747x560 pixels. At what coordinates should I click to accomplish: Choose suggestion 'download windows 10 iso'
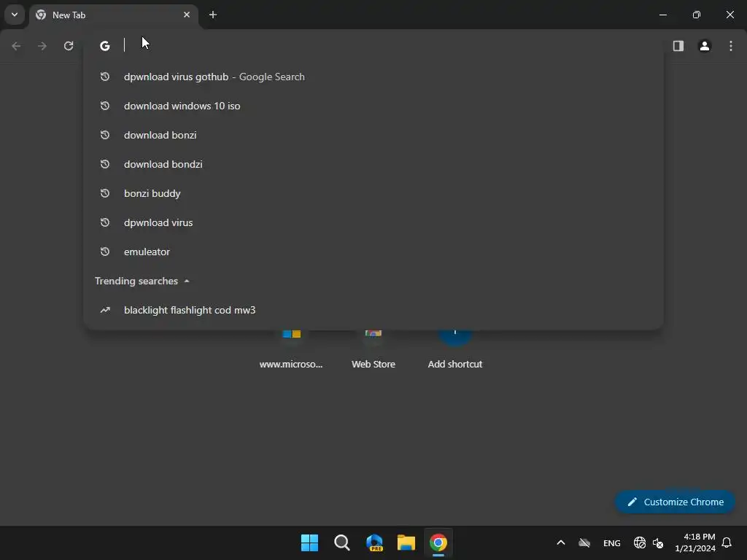tap(373, 106)
